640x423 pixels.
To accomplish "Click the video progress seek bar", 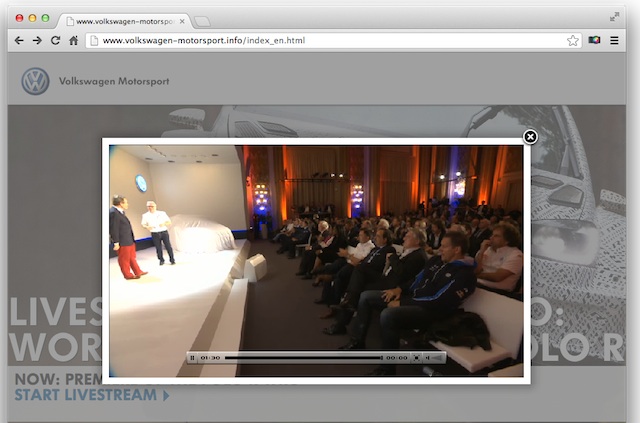I will pyautogui.click(x=302, y=357).
